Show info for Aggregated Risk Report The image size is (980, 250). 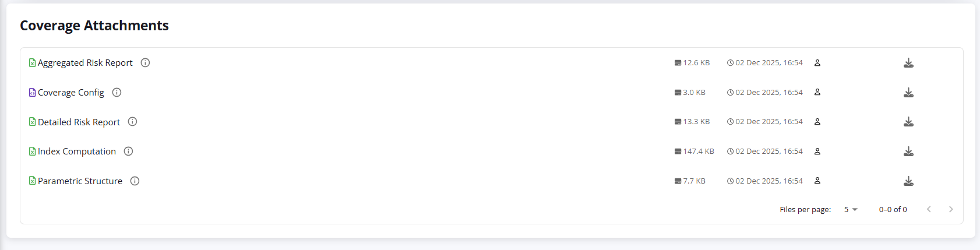coord(146,63)
